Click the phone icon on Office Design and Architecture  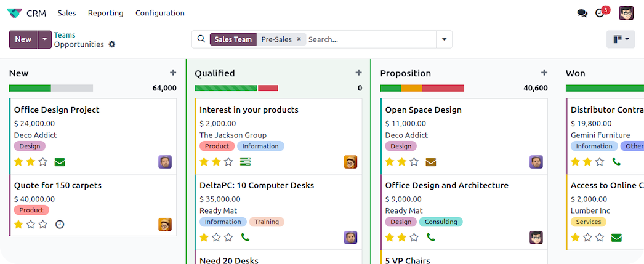coord(431,238)
